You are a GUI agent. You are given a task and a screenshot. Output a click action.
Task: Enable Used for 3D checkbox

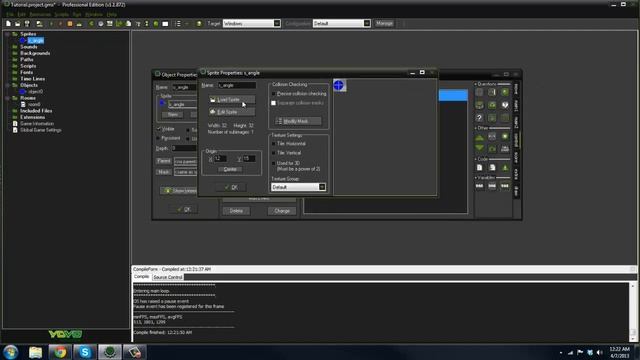pos(273,163)
